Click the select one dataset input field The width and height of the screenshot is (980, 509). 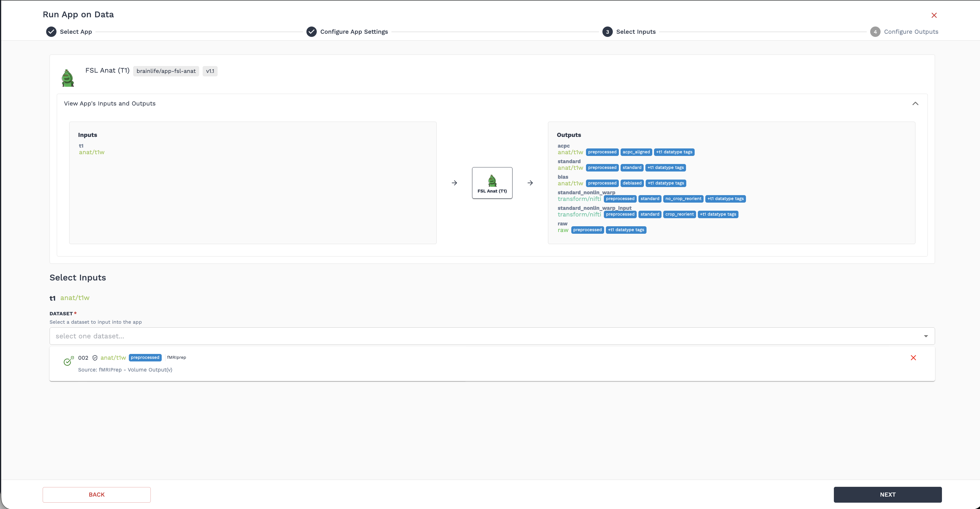pos(492,336)
